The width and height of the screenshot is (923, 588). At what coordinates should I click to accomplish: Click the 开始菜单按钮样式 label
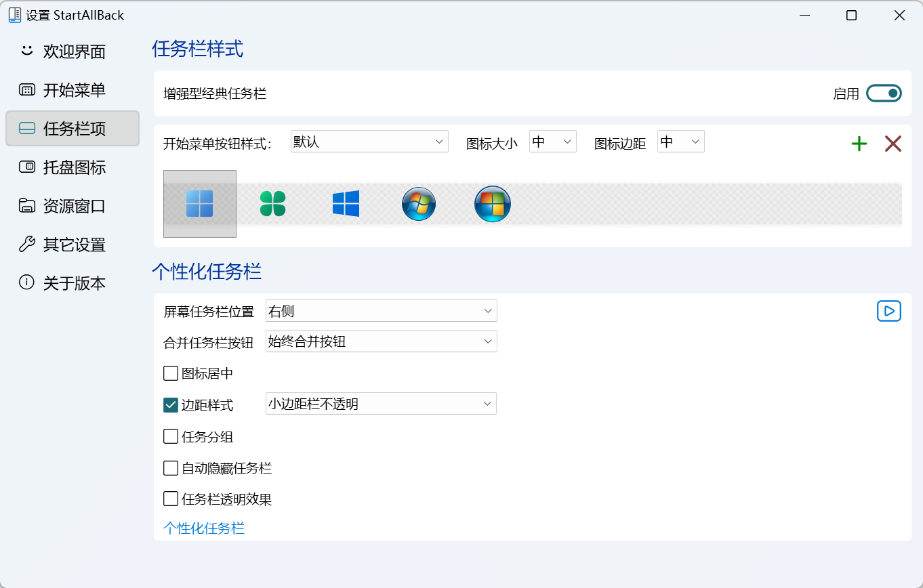[x=218, y=144]
